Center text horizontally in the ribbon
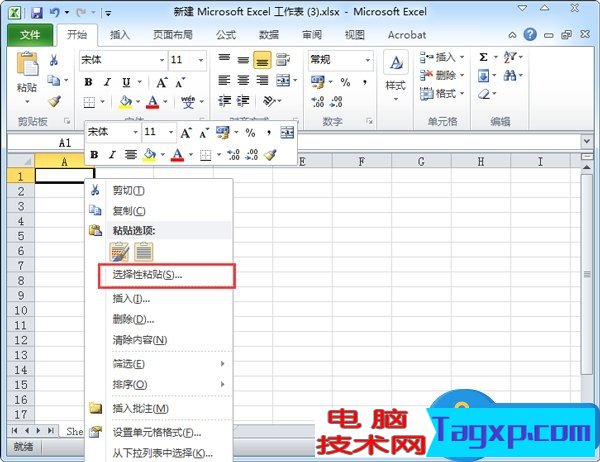 243,80
